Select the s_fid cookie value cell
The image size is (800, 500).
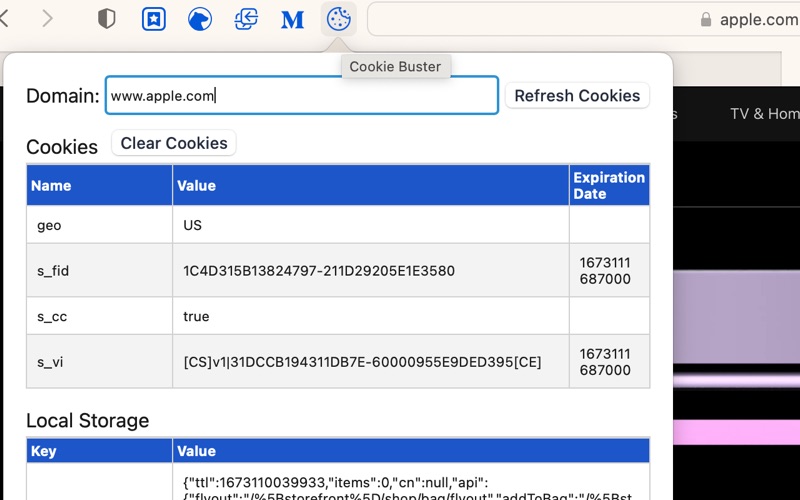[x=370, y=271]
